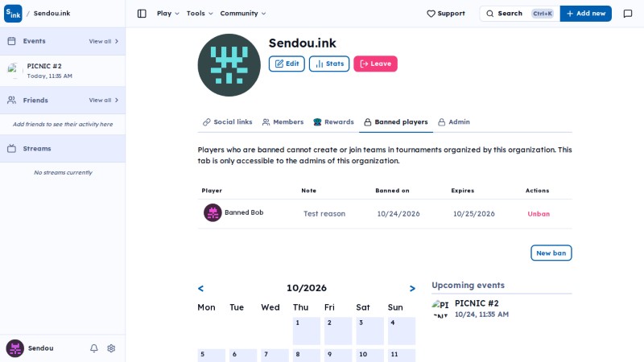This screenshot has height=362, width=644.
Task: Open settings gear next to Sendou
Action: pyautogui.click(x=111, y=348)
